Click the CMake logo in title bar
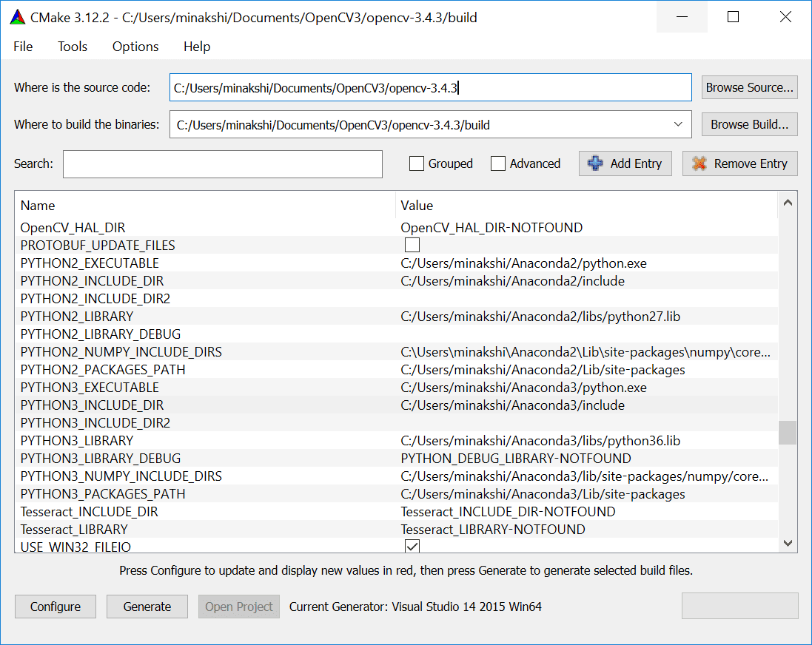812x645 pixels. click(x=18, y=17)
